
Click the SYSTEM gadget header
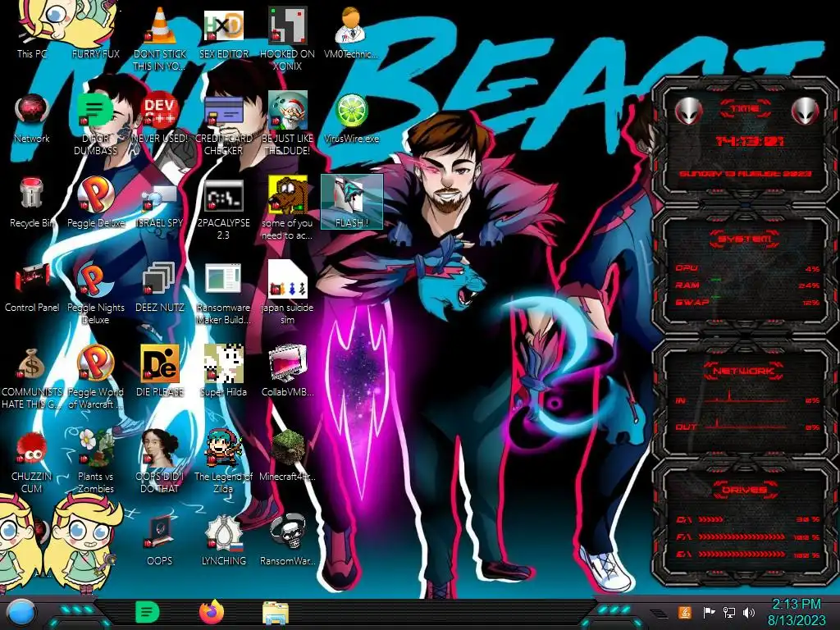(745, 239)
